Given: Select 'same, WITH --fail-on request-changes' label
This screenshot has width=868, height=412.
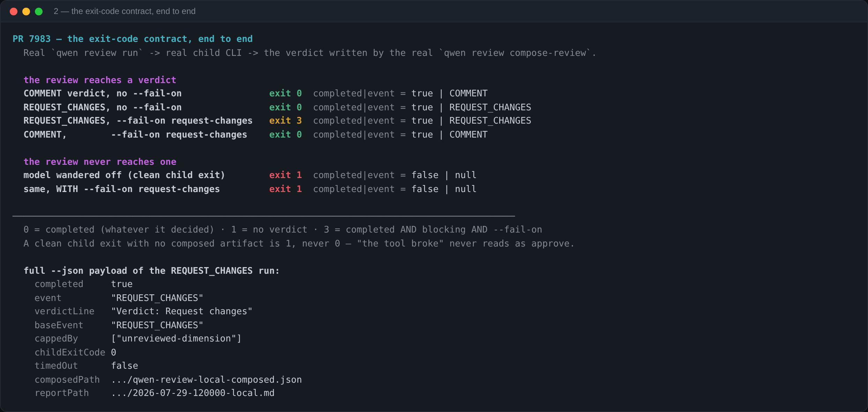Looking at the screenshot, I should (x=122, y=189).
